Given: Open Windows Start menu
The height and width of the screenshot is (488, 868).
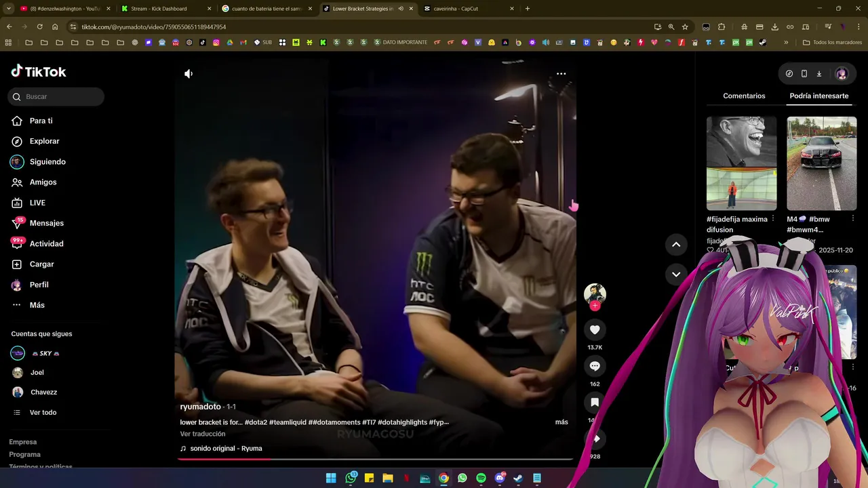Looking at the screenshot, I should 331,478.
